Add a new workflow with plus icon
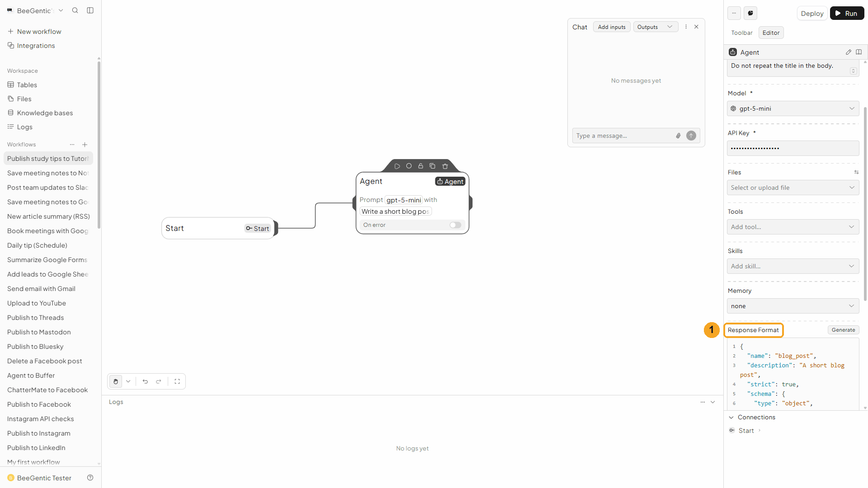Screen dimensions: 868x488 click(x=85, y=145)
